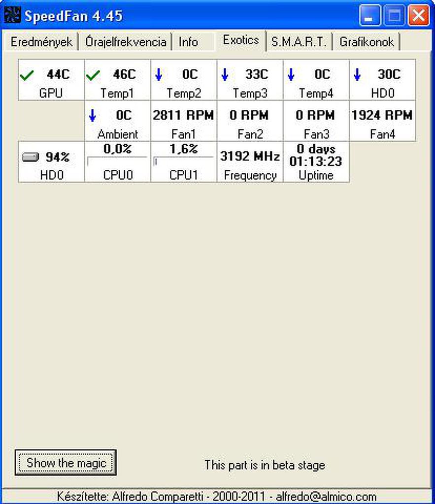Click the SpeedFan app icon in title bar
Image resolution: width=435 pixels, height=504 pixels.
(x=12, y=15)
